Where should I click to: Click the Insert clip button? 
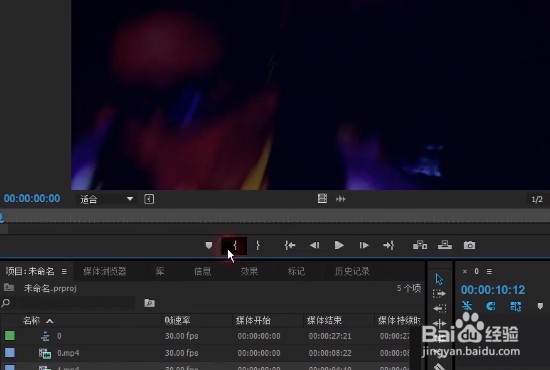click(420, 245)
